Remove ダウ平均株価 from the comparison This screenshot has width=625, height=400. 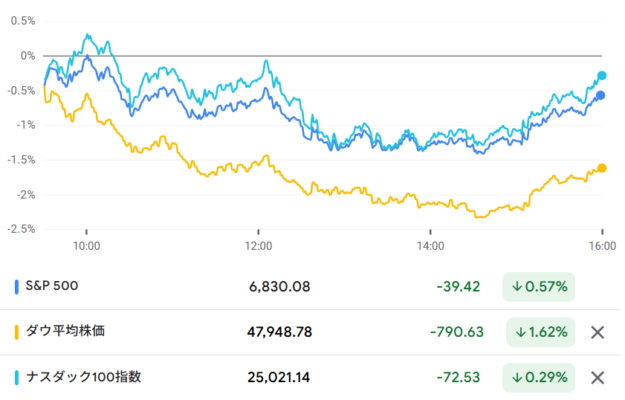598,332
